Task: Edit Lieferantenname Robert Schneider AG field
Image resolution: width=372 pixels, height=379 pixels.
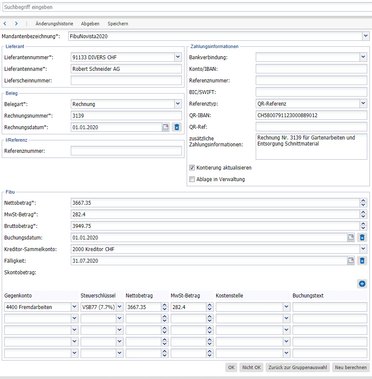Action: tap(126, 69)
